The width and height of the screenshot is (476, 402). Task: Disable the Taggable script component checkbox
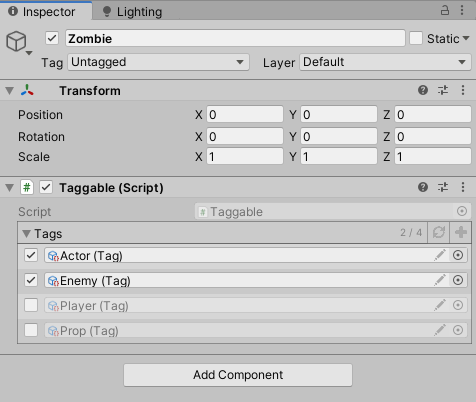[x=46, y=187]
